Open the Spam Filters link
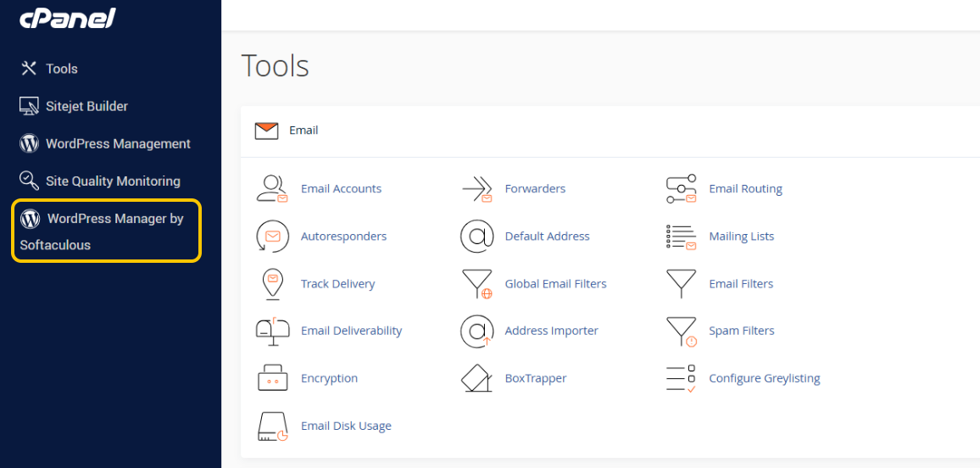Screen dimensions: 980x468 coord(742,331)
